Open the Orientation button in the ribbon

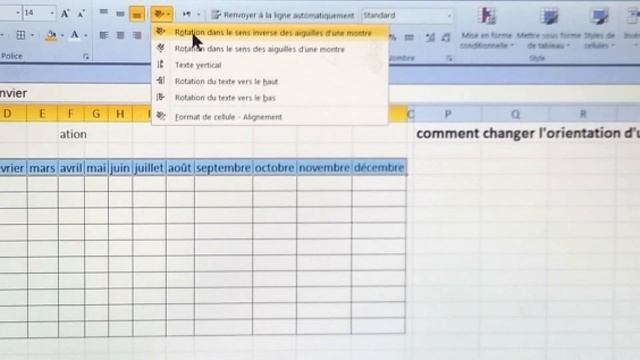point(162,14)
